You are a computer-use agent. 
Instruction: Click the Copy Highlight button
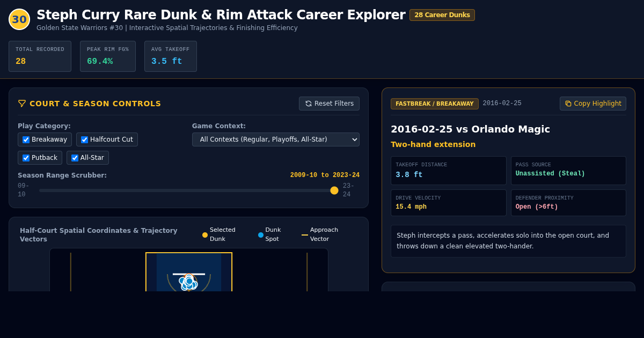(x=593, y=104)
